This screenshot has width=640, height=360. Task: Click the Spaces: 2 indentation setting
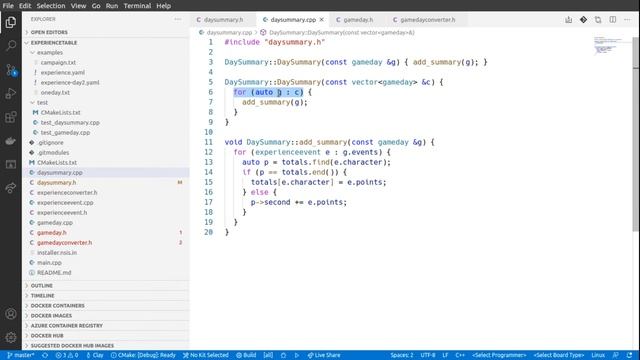(402, 355)
